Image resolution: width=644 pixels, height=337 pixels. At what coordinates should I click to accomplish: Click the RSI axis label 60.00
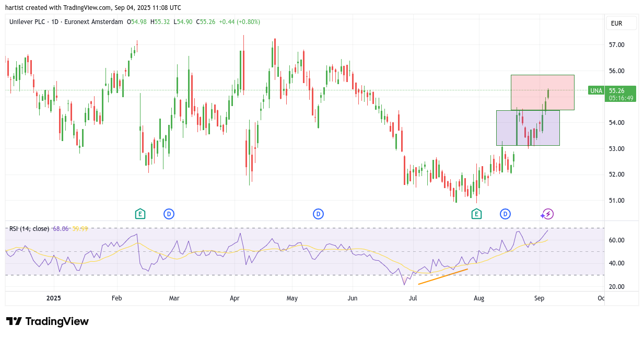click(x=617, y=240)
